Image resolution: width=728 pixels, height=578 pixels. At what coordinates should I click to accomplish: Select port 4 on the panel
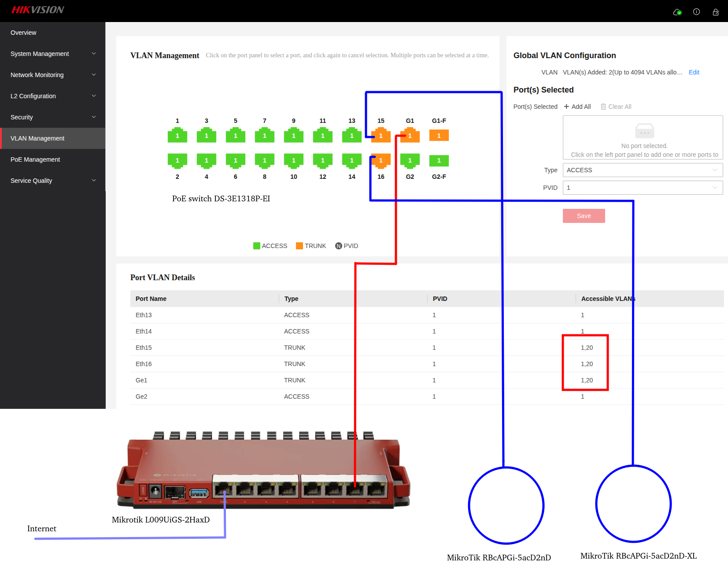point(207,161)
